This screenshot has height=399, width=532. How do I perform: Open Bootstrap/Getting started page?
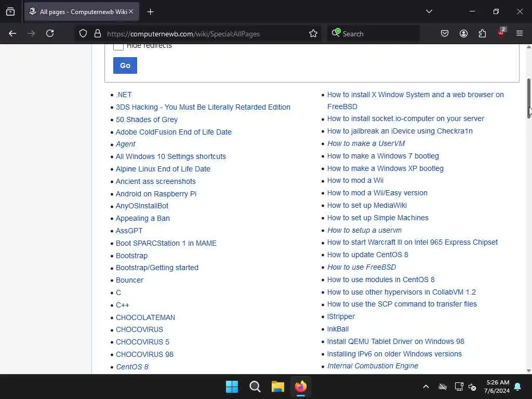[x=157, y=268]
